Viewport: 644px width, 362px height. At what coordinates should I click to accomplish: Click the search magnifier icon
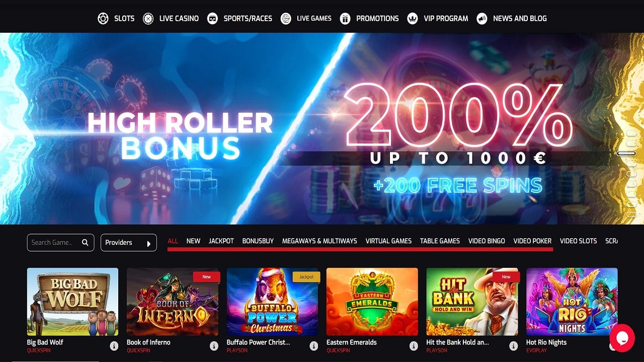pyautogui.click(x=85, y=242)
